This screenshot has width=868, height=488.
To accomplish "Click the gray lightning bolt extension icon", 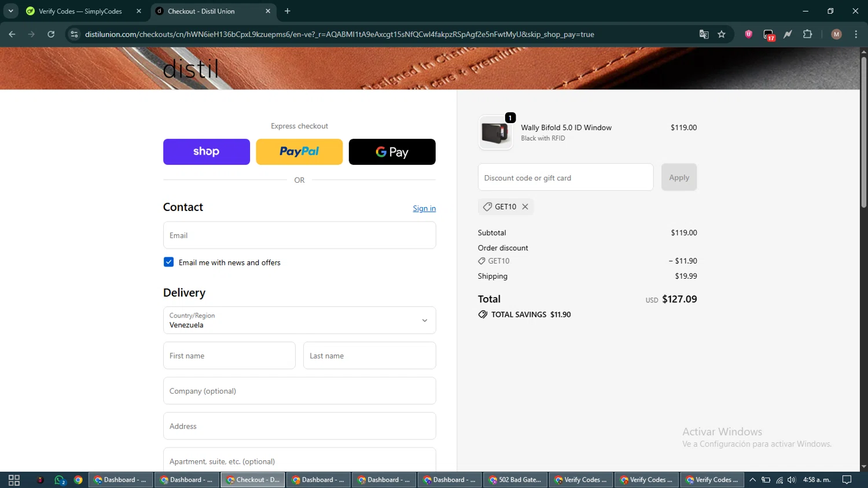I will point(788,34).
